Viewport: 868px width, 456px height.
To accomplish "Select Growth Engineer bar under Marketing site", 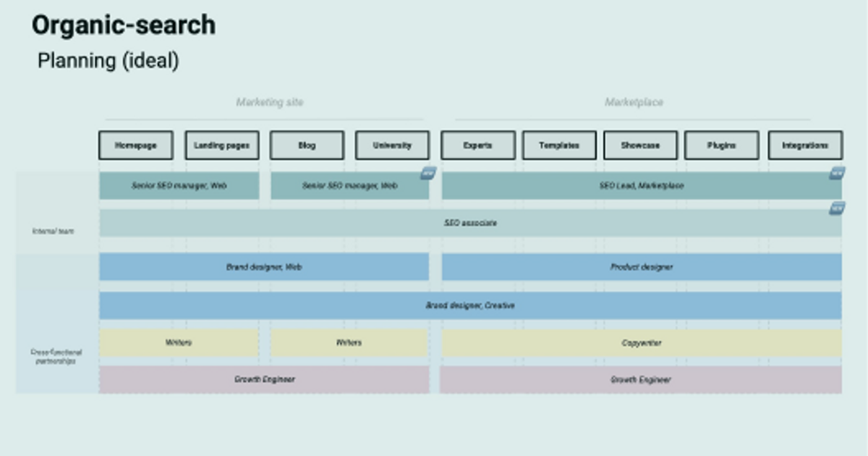I will (x=264, y=379).
